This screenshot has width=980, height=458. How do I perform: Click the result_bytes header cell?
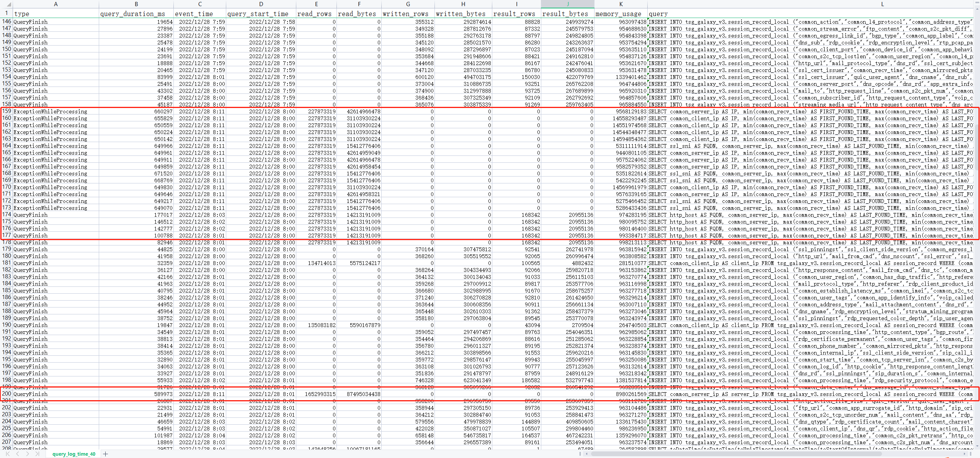(x=567, y=14)
